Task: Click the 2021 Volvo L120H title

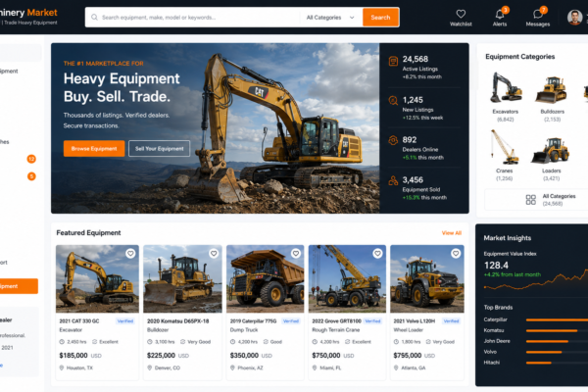Action: point(415,321)
